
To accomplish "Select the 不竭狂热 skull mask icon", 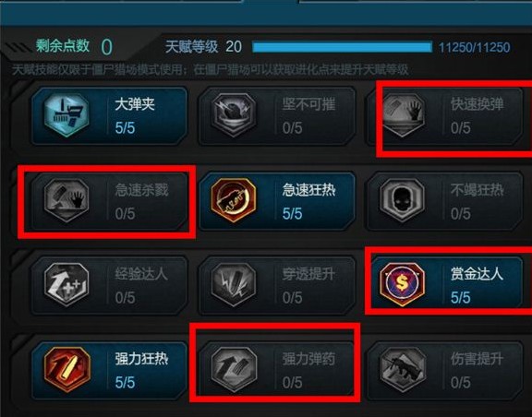I will click(403, 200).
